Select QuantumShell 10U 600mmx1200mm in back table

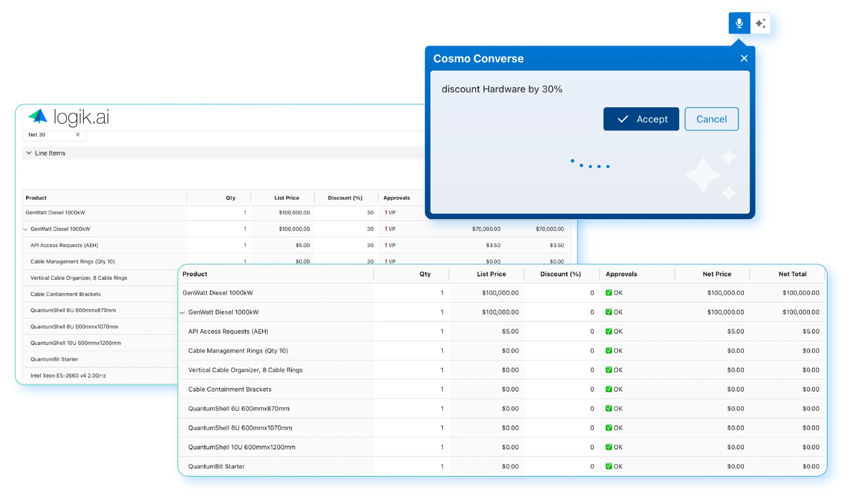75,343
